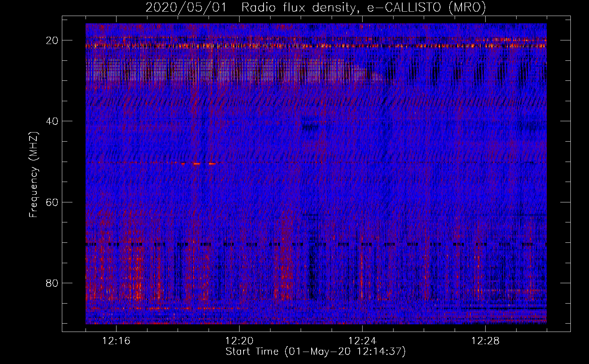Image resolution: width=589 pixels, height=364 pixels.
Task: Click the 12:24 time tick label
Action: tap(362, 341)
